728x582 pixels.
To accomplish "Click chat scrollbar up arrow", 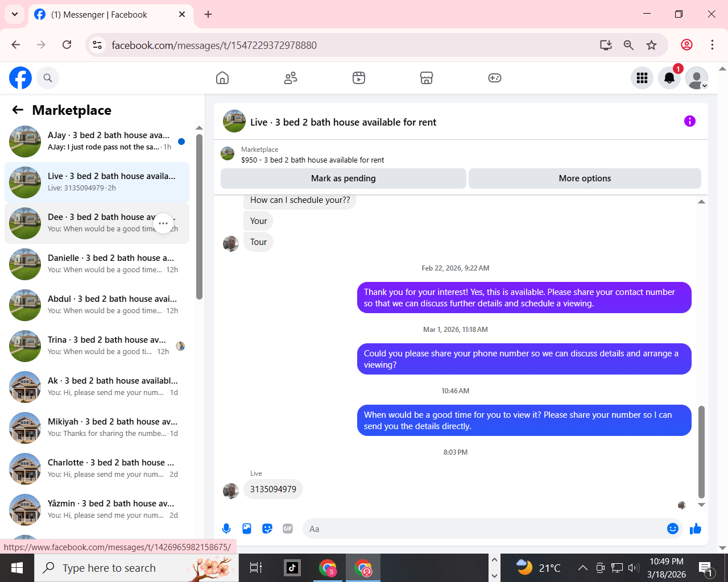I will (x=701, y=202).
